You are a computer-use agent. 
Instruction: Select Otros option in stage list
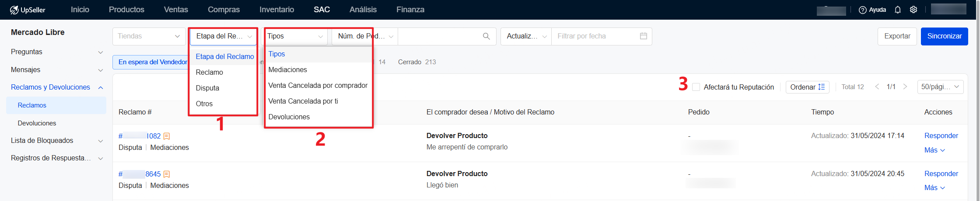click(223, 104)
